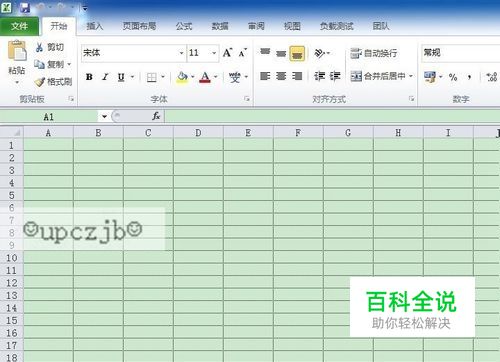Open the font name dropdown 宋体
500x362 pixels.
pos(181,53)
